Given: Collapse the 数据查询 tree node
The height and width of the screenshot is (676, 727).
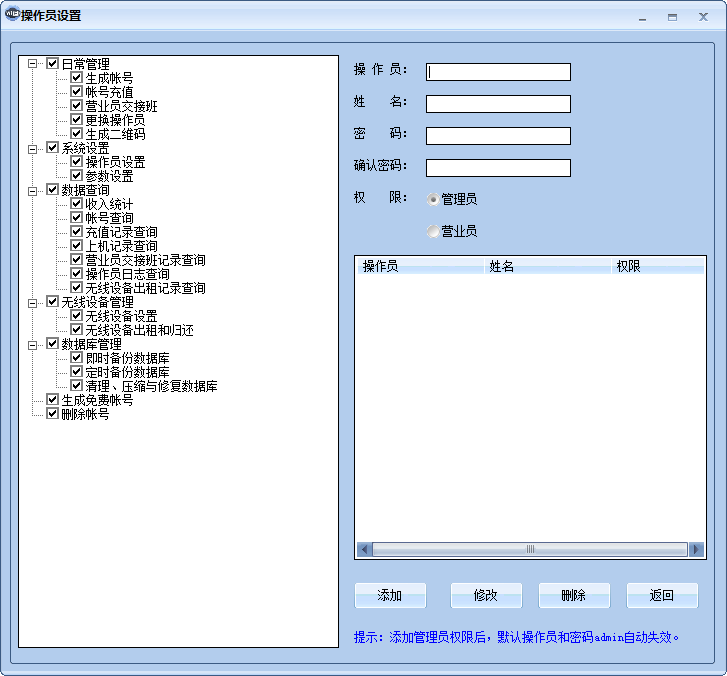Looking at the screenshot, I should [32, 191].
